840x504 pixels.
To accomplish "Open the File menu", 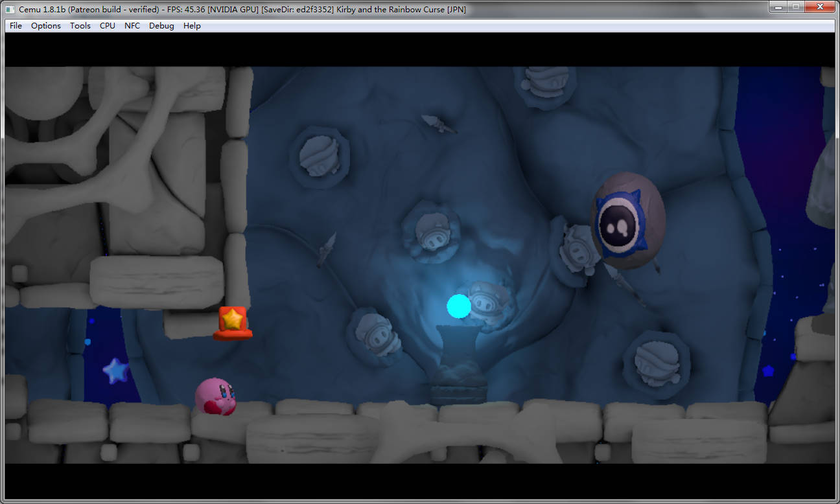I will (16, 26).
